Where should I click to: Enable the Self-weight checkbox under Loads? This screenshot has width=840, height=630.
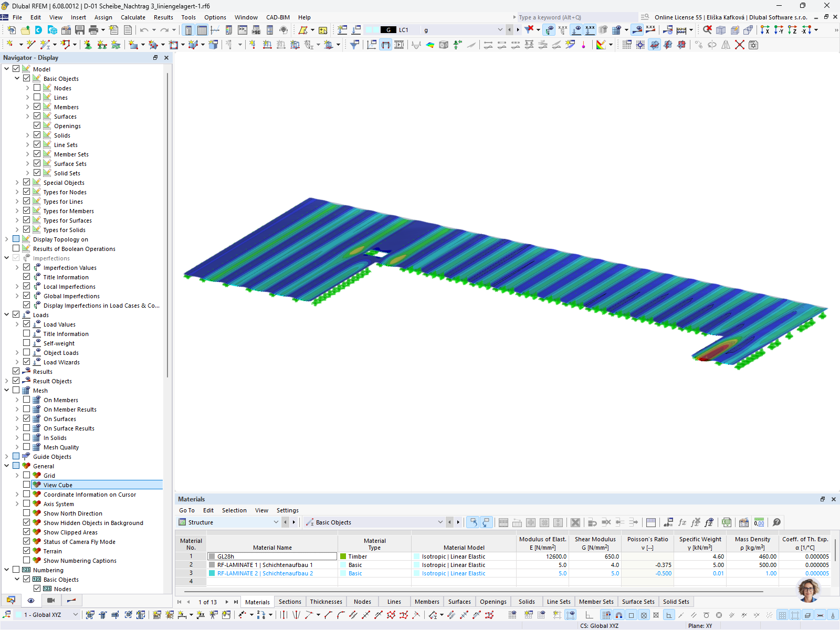pos(27,343)
